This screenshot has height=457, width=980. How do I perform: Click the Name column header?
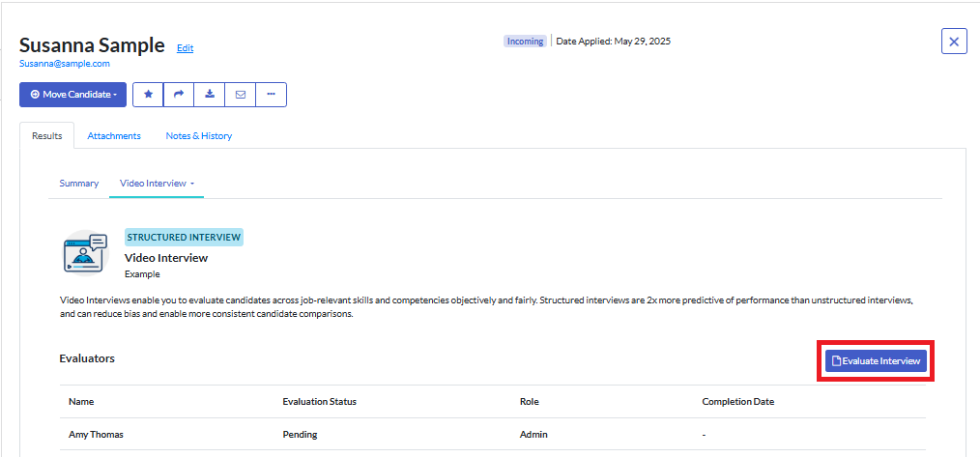(81, 401)
